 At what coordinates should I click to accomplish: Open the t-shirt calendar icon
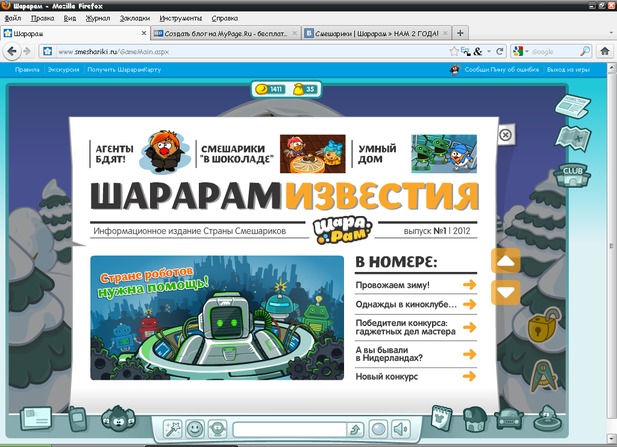[442, 418]
